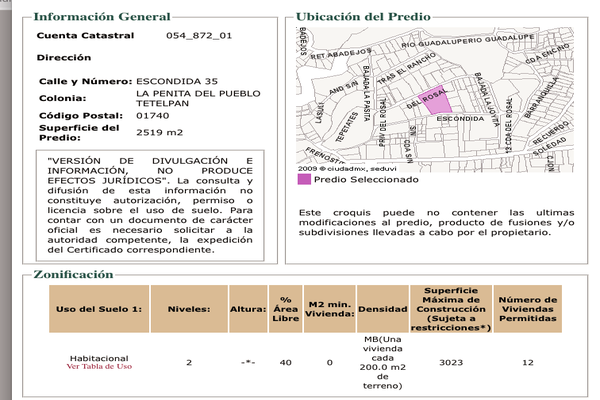The image size is (600, 400).
Task: Click the % Área Libre column header
Action: [x=286, y=309]
